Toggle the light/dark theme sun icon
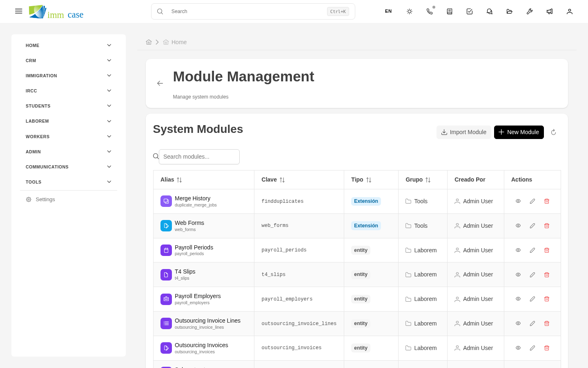This screenshot has height=368, width=588. click(410, 11)
